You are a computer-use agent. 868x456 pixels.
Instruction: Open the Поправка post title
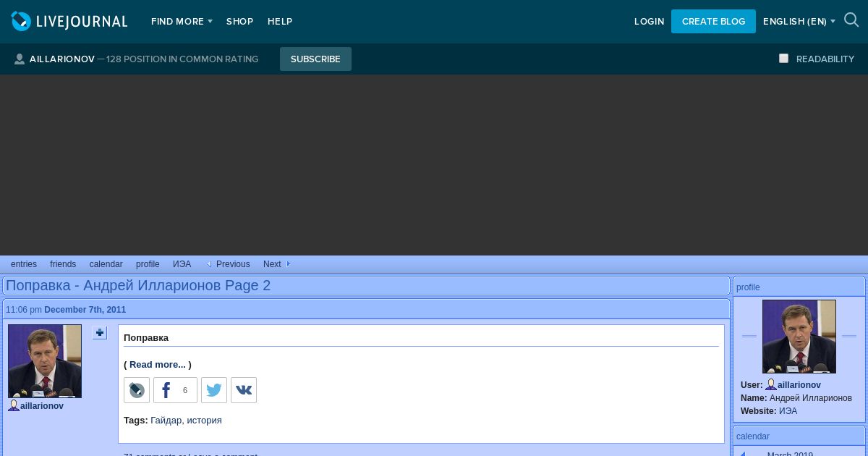click(146, 337)
